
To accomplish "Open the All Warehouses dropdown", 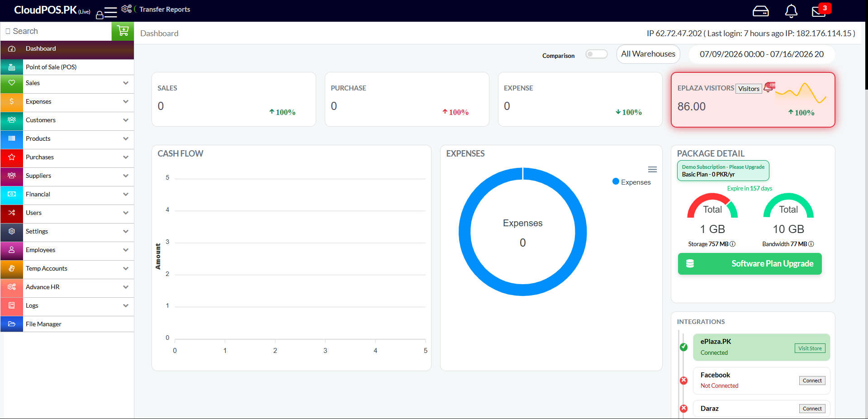I will point(648,54).
